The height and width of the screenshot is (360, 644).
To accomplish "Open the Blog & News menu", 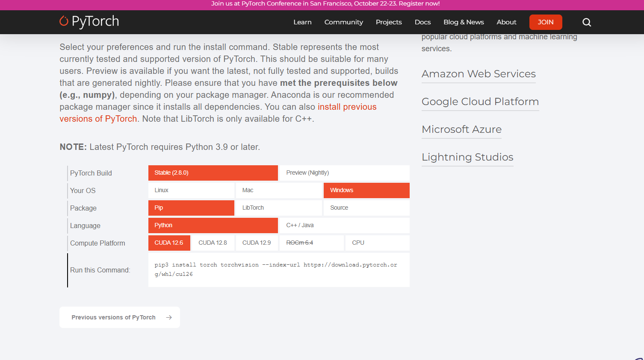I will coord(464,22).
